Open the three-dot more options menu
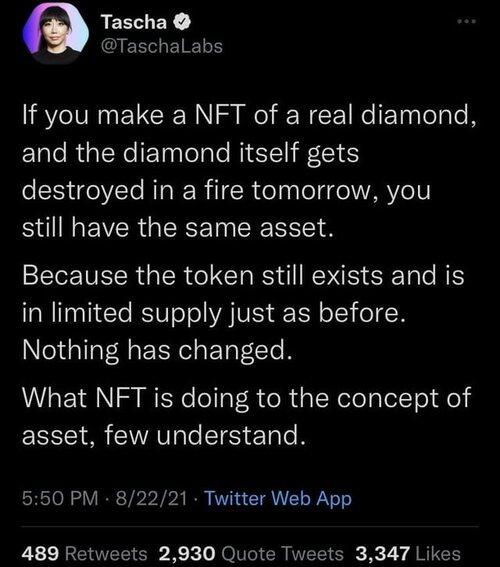 pos(467,22)
